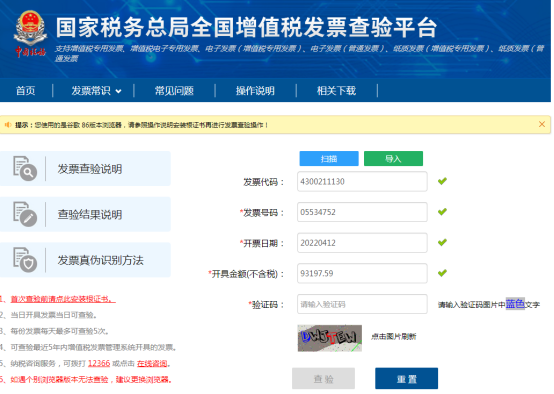Click the 点击图片刷新 text
The width and height of the screenshot is (554, 394).
pyautogui.click(x=394, y=336)
